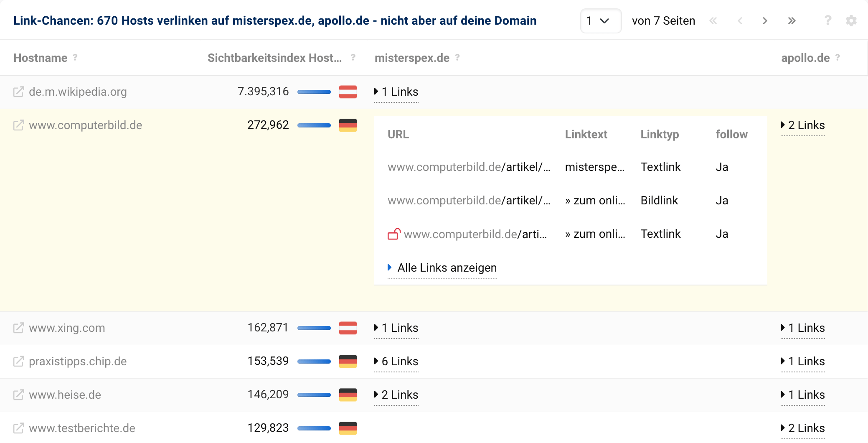
Task: Expand all links via Alle Links anzeigen
Action: 446,268
